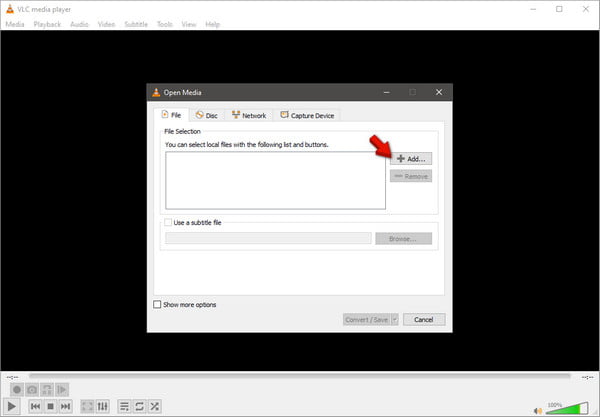Toggle A-B loop icon
This screenshot has width=600, height=417.
tap(47, 389)
